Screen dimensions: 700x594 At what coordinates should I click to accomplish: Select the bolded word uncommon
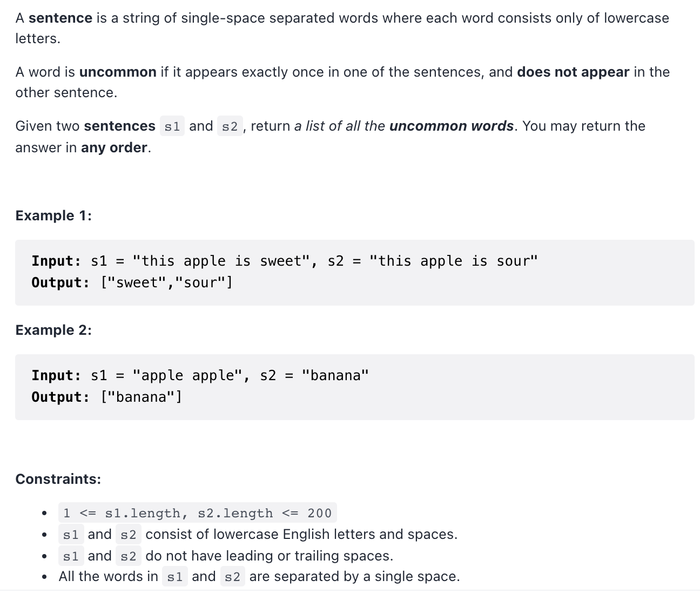point(117,72)
